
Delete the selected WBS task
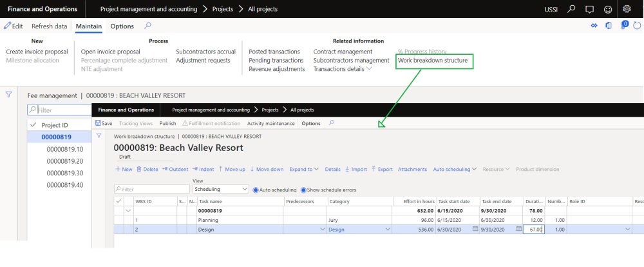[147, 169]
